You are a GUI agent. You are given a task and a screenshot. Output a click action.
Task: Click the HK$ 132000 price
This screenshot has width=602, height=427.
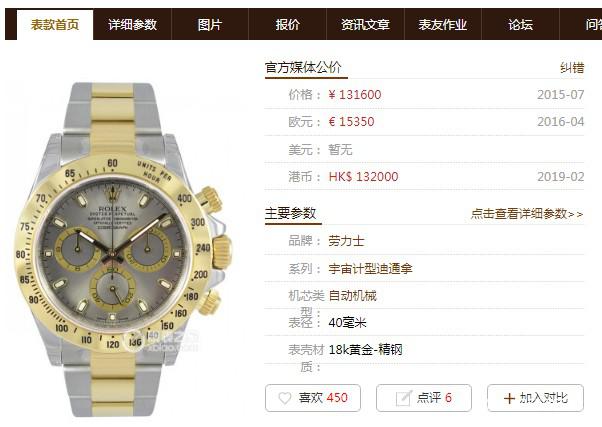tap(363, 177)
